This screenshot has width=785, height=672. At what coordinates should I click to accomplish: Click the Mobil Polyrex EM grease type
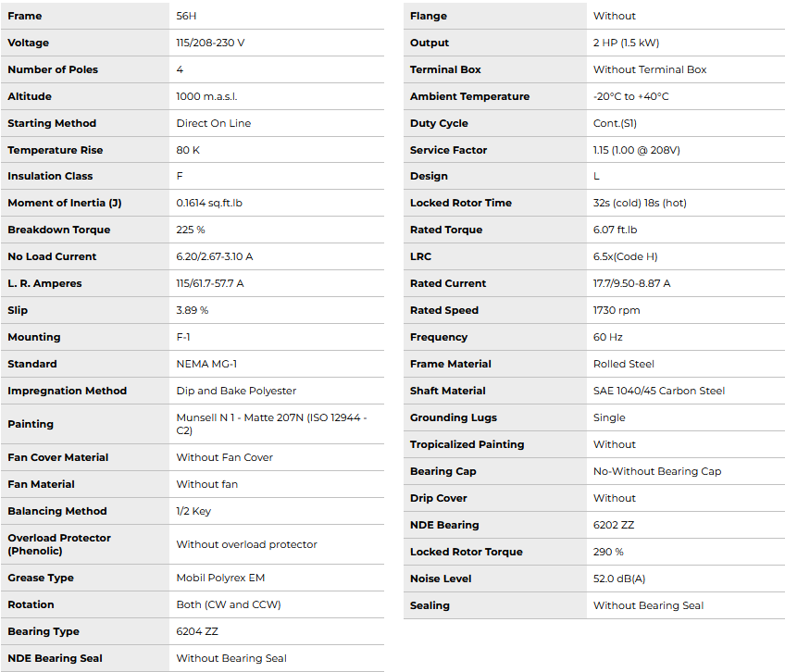pos(220,578)
